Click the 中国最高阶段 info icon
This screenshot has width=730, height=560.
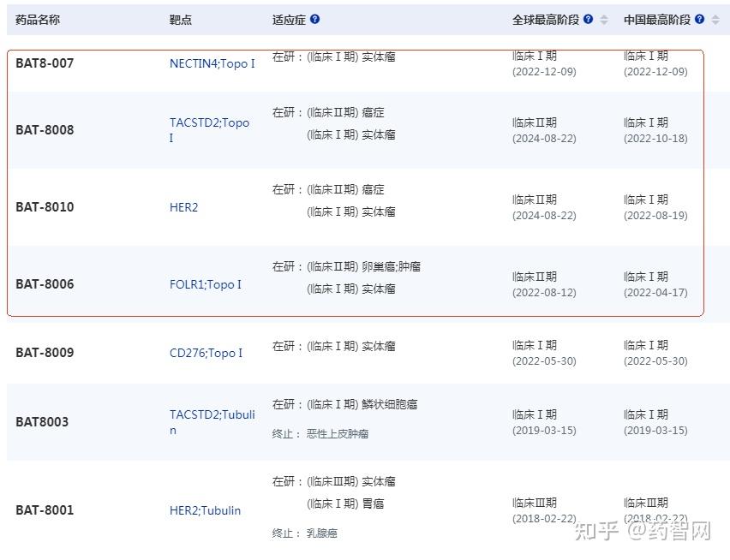pyautogui.click(x=699, y=18)
